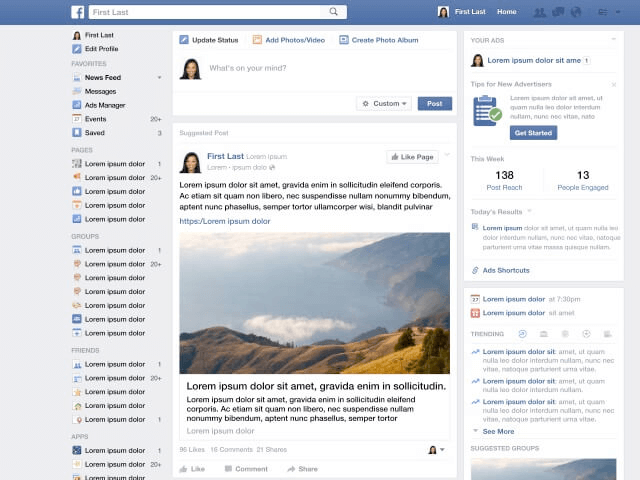Open the mountain landscape post image
Screen dimensions: 640x480
(315, 303)
